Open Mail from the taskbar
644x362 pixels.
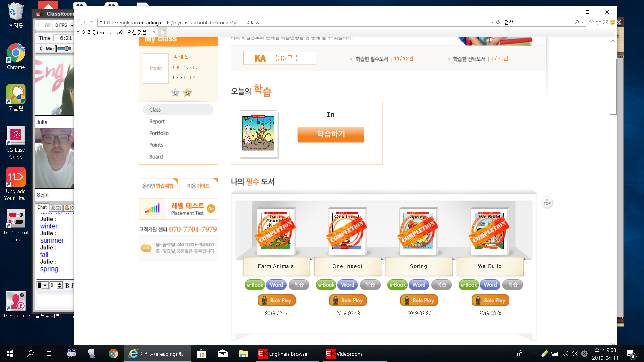click(222, 354)
